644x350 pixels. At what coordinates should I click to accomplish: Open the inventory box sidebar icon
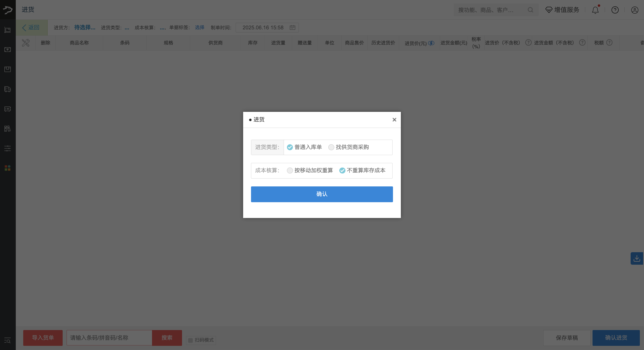[7, 69]
